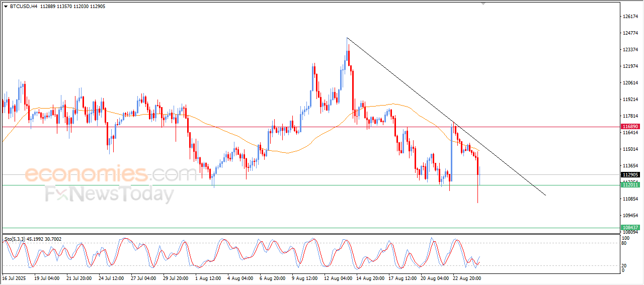The image size is (644, 285).
Task: Select the black 112905 current price tag
Action: point(630,175)
